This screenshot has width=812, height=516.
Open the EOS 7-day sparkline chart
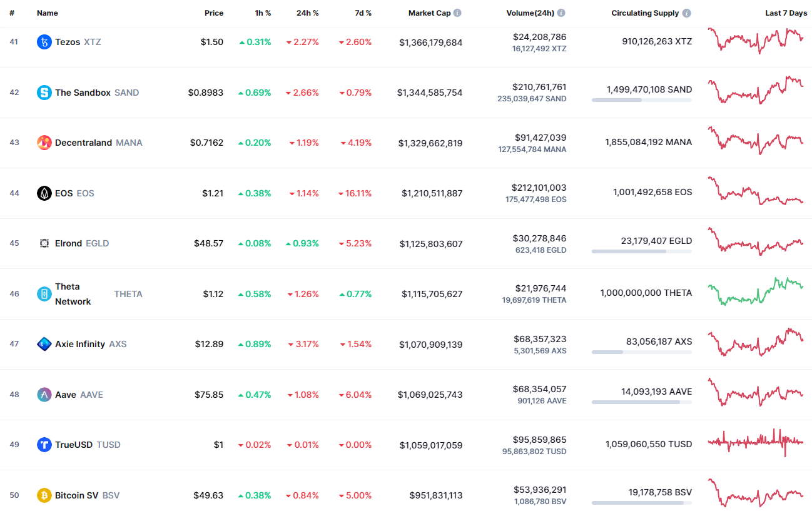(x=756, y=191)
